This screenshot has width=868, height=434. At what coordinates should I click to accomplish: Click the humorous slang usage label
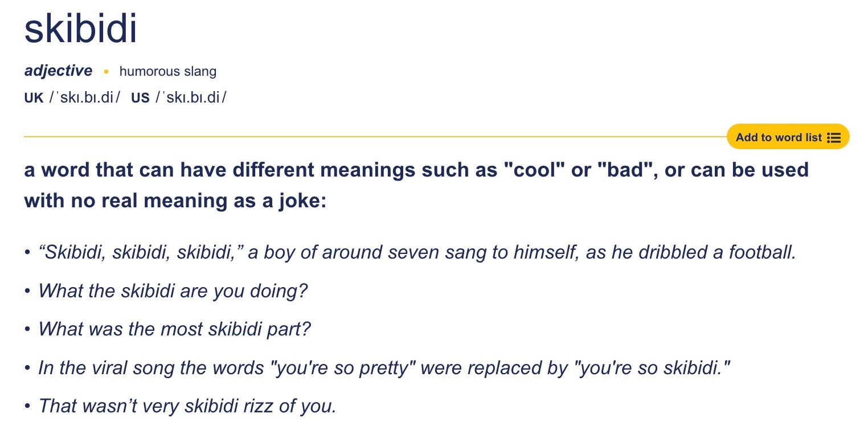[168, 72]
